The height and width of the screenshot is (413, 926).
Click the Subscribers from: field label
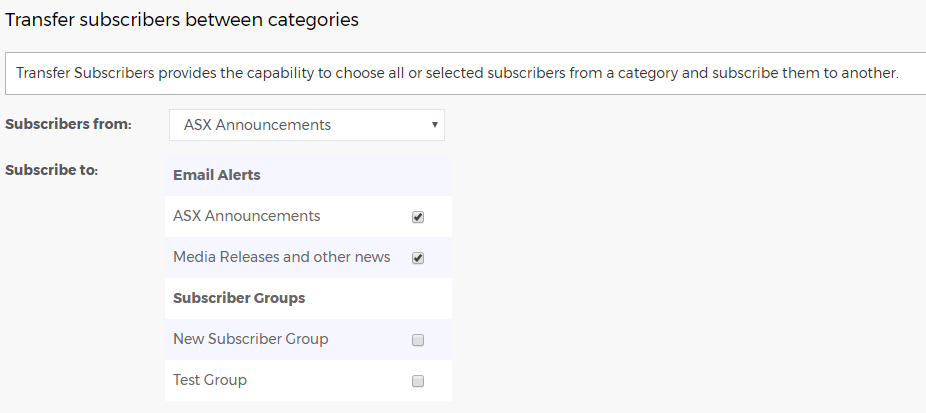pos(69,124)
